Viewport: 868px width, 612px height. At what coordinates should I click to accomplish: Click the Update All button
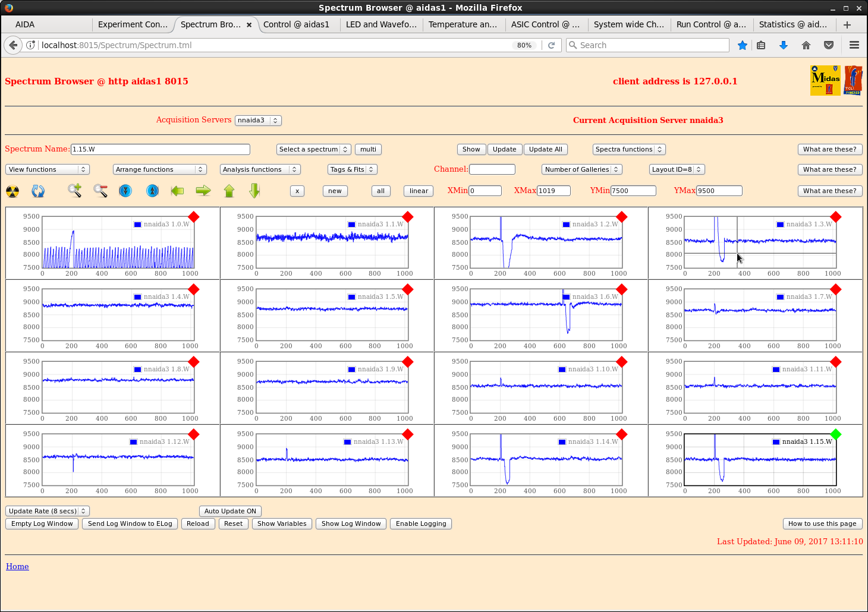(x=545, y=149)
